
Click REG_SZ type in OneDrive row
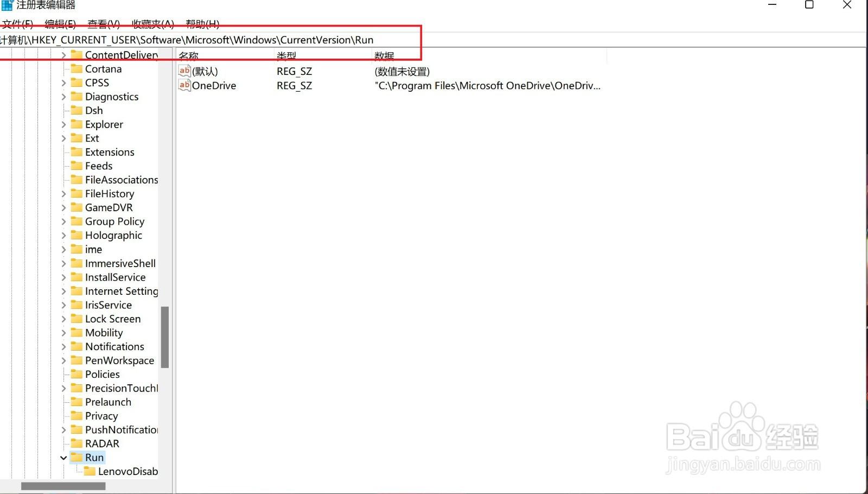point(294,85)
